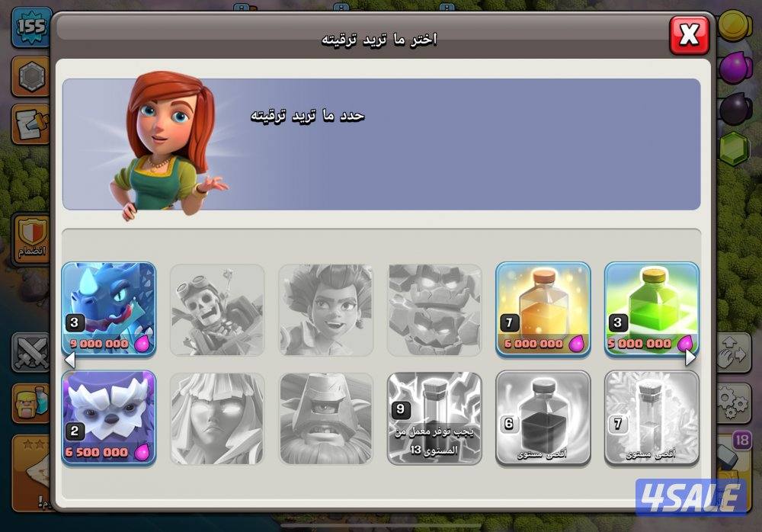
Task: Choose the orange spell costing 6,000,000
Action: coord(543,309)
